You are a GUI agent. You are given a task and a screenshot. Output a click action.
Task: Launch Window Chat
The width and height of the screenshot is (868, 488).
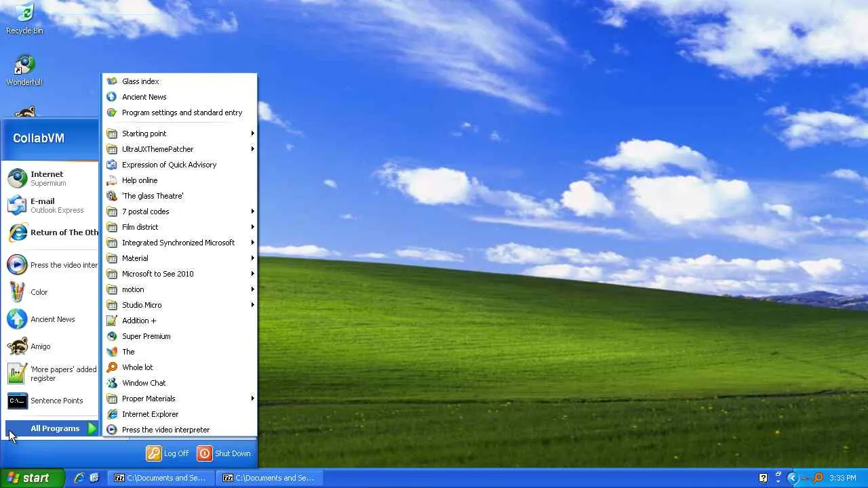point(180,383)
